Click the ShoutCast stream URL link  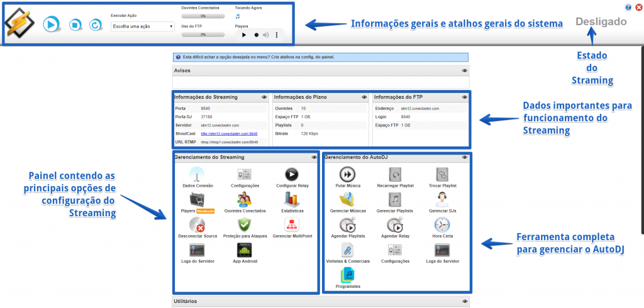pyautogui.click(x=229, y=134)
